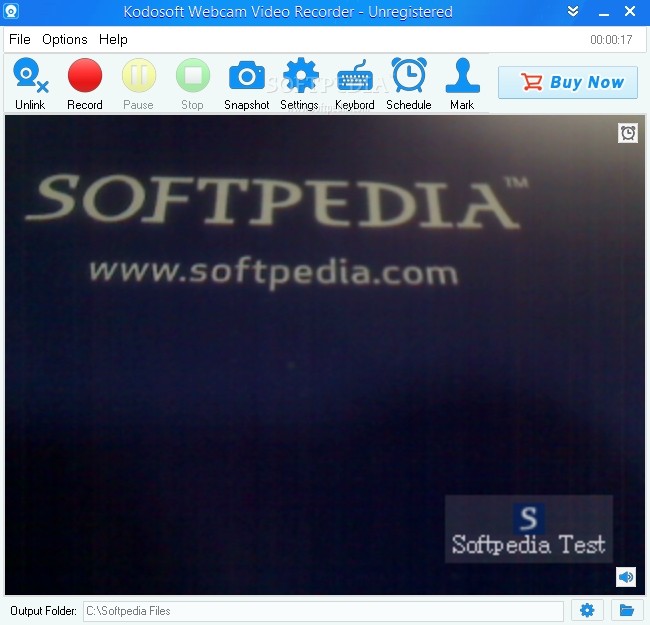Screen dimensions: 650x625
Task: Click the Output Folder path field
Action: click(323, 611)
